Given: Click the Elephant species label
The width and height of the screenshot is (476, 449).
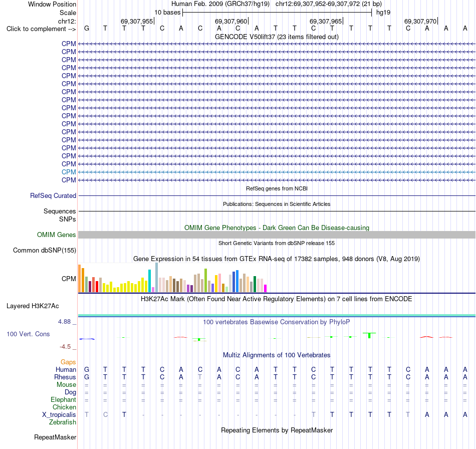Looking at the screenshot, I should 63,399.
